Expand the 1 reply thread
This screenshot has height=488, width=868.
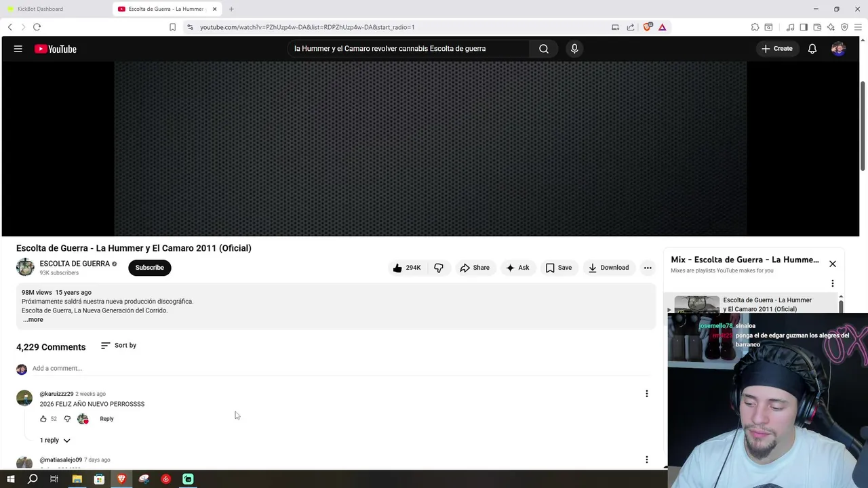55,441
